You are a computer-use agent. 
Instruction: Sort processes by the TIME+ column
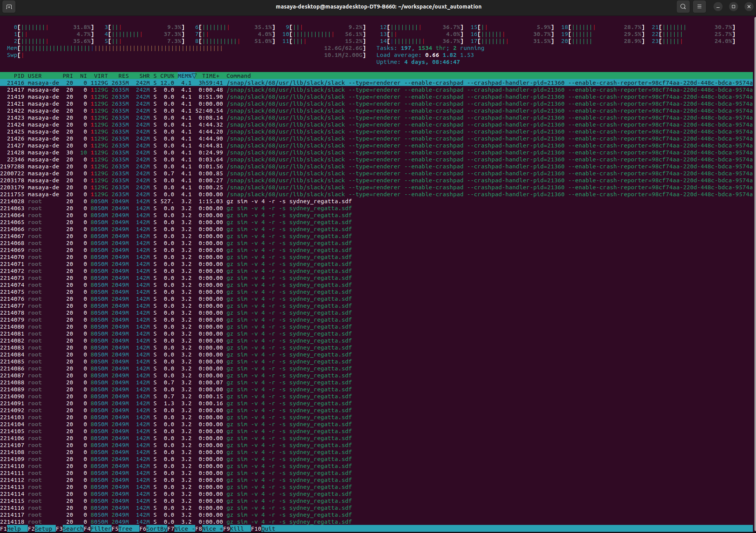tap(210, 76)
